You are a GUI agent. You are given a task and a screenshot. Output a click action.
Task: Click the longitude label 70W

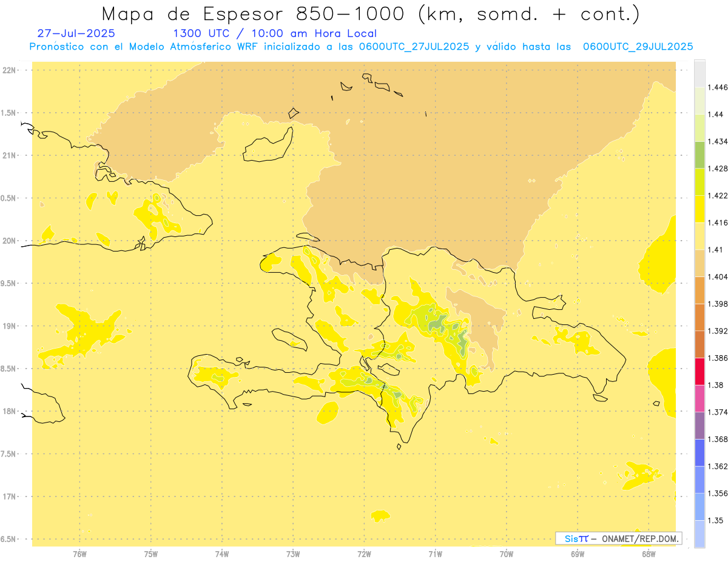point(507,554)
